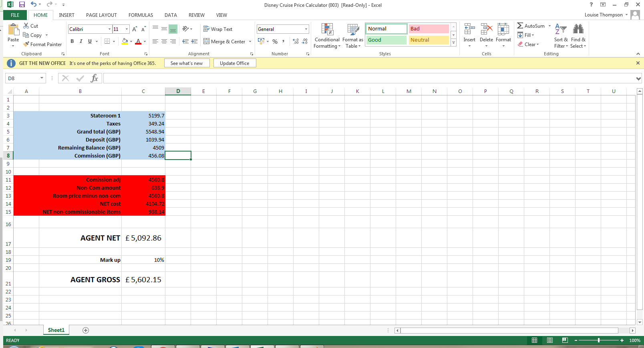Viewport: 644px width, 348px height.
Task: Open the FILE menu
Action: [15, 15]
